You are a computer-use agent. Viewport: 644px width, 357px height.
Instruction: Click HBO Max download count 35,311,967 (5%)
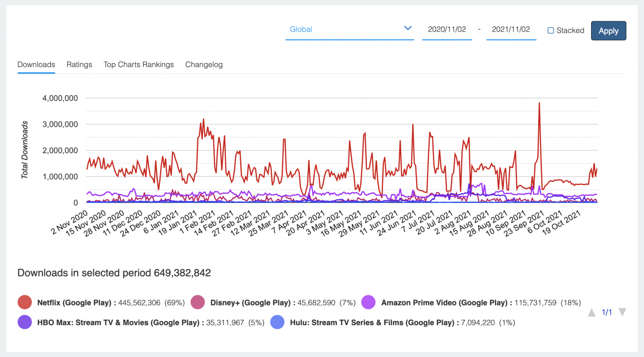235,322
